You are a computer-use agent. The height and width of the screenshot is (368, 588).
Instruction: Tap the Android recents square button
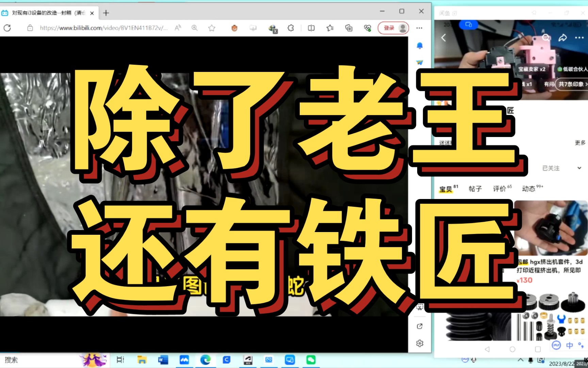tap(538, 349)
